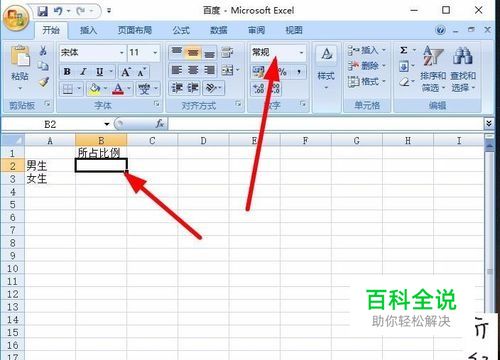Expand the formula bar

[x=489, y=124]
